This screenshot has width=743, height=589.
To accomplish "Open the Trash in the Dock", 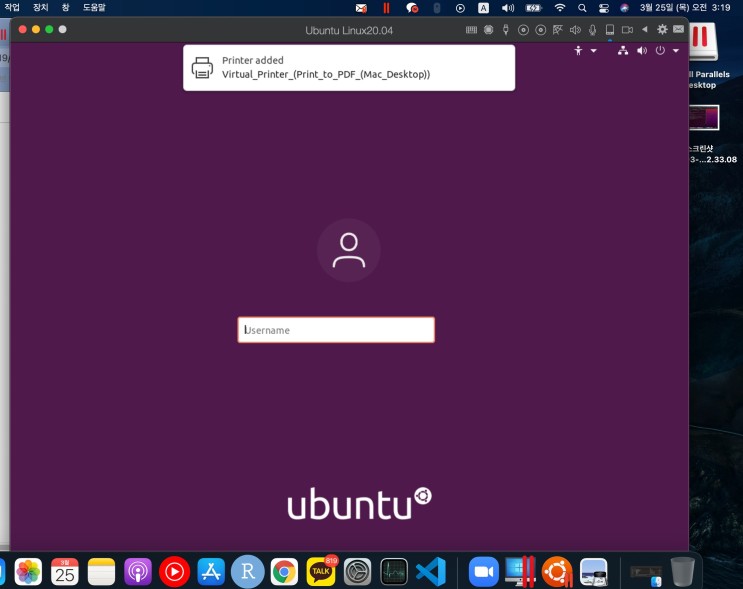I will click(682, 571).
